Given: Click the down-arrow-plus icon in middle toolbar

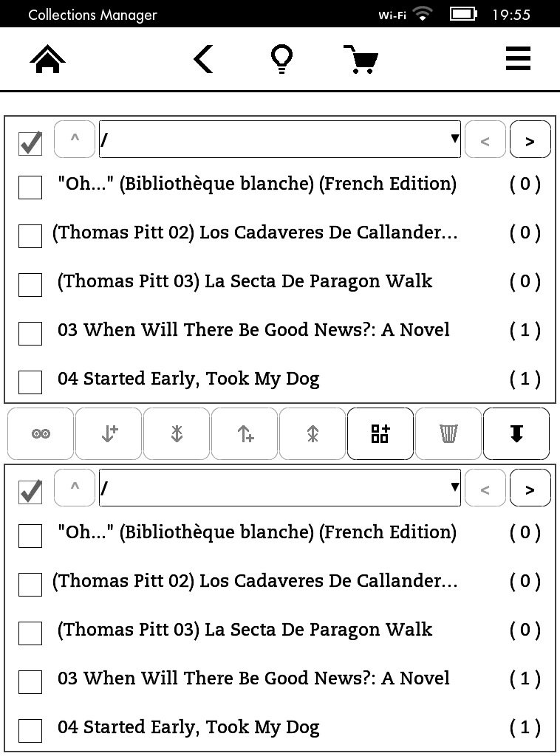Looking at the screenshot, I should pos(109,434).
